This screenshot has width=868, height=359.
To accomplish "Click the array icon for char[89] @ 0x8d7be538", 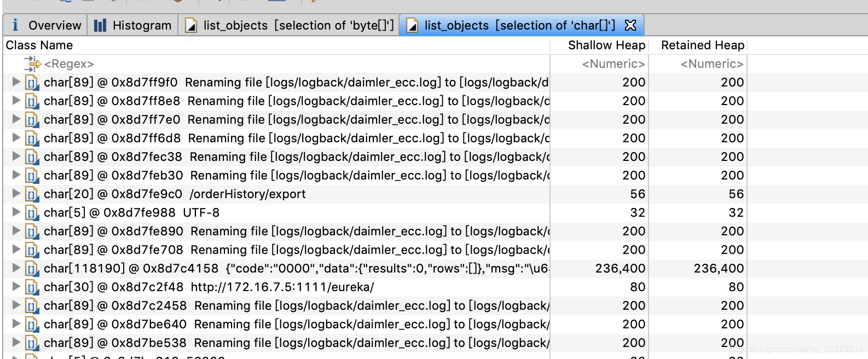I will 32,343.
